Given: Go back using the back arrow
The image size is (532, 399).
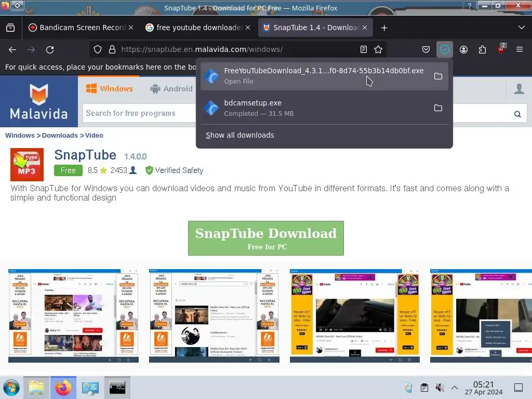Looking at the screenshot, I should click(x=12, y=49).
